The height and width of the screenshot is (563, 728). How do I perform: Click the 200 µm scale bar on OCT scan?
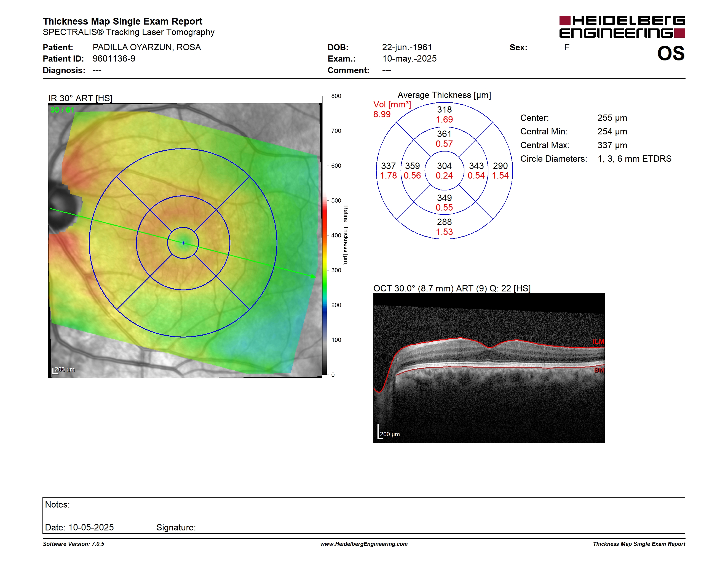pos(388,432)
